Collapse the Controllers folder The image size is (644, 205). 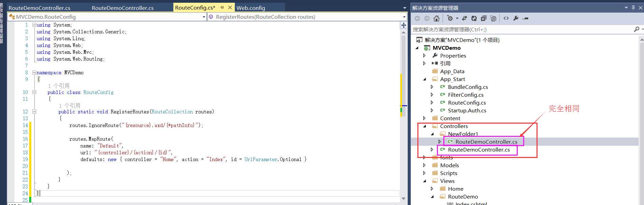(425, 126)
